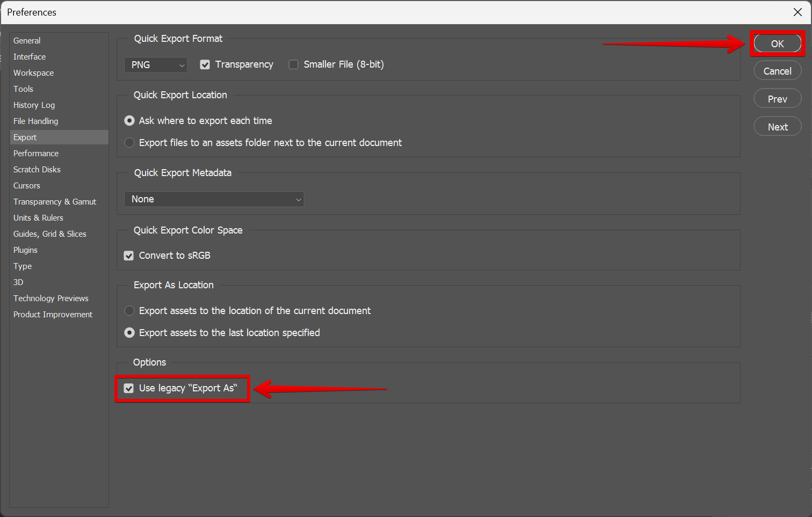
Task: Enable the Transparency checkbox
Action: click(x=205, y=65)
